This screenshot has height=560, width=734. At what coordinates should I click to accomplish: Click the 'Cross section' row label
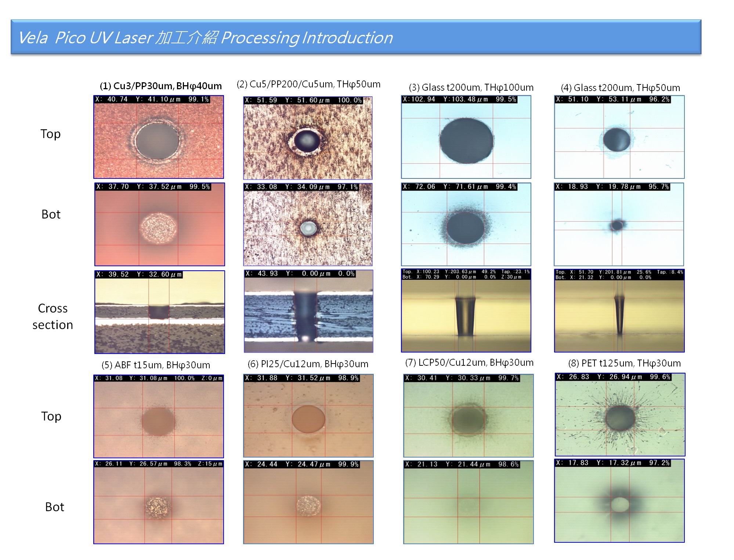click(53, 316)
